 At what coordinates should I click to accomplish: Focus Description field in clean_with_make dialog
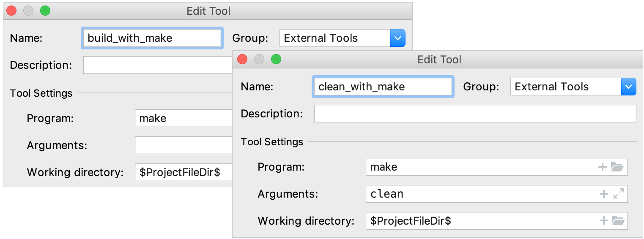[474, 114]
